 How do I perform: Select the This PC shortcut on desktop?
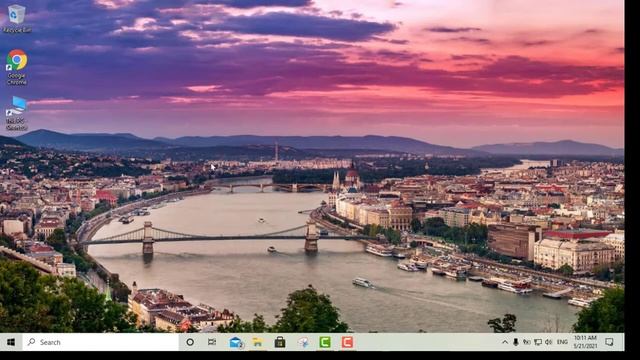point(17,113)
